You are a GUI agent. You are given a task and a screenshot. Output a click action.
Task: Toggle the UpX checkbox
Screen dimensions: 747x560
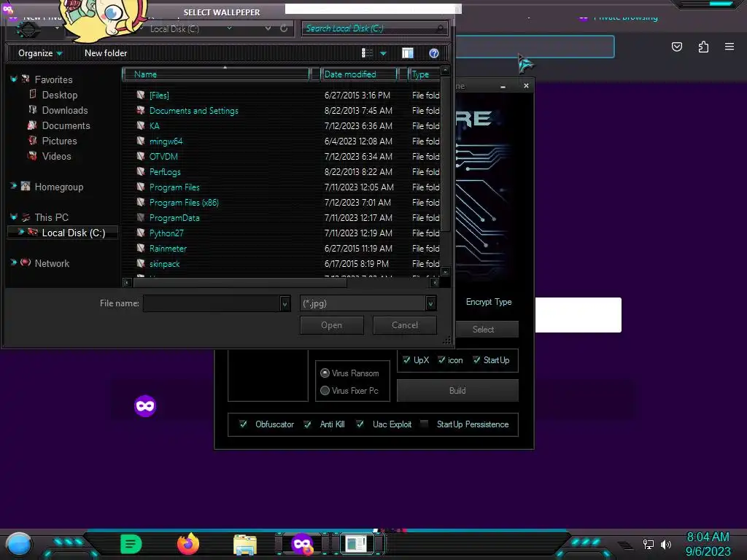coord(406,359)
